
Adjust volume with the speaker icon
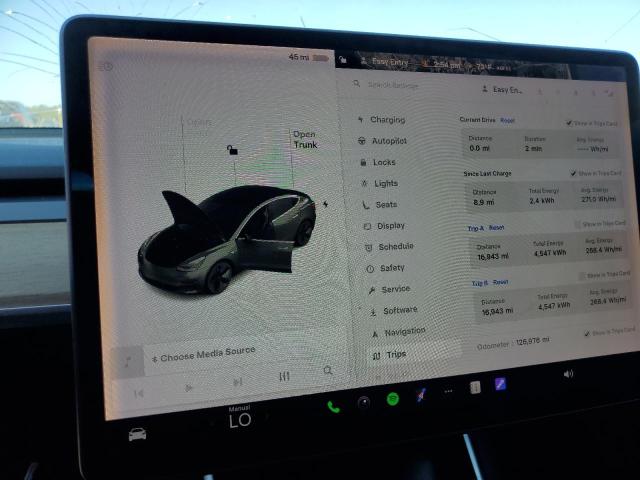tap(568, 374)
